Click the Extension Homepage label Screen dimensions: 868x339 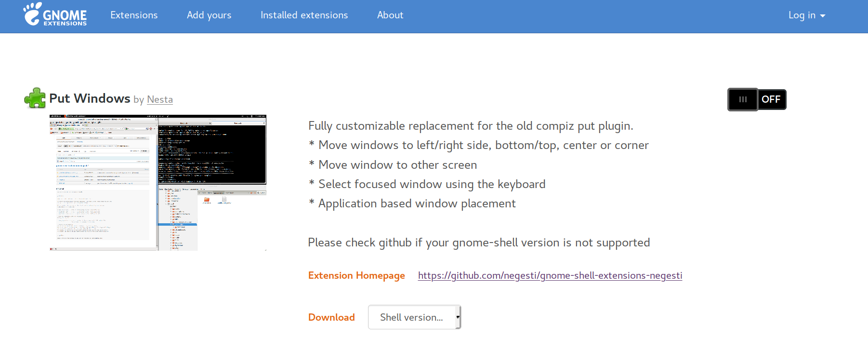(x=356, y=275)
